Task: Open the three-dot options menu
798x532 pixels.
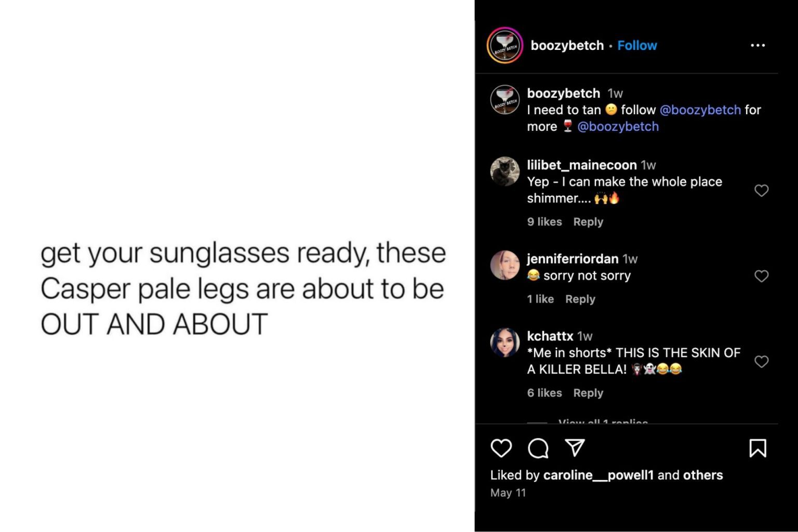Action: [758, 45]
